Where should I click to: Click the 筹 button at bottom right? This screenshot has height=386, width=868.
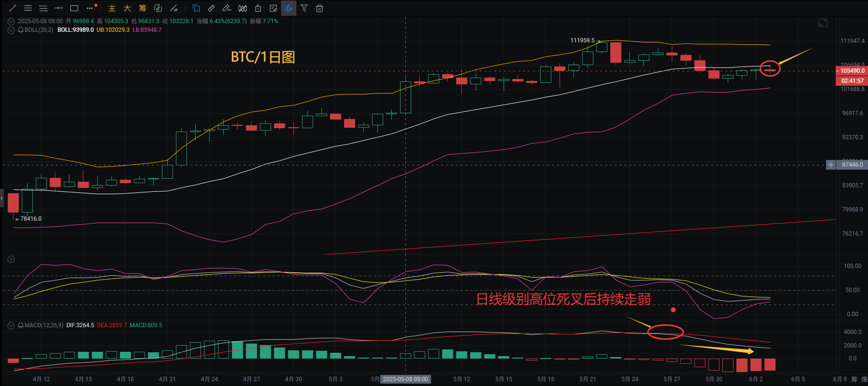coord(854,379)
